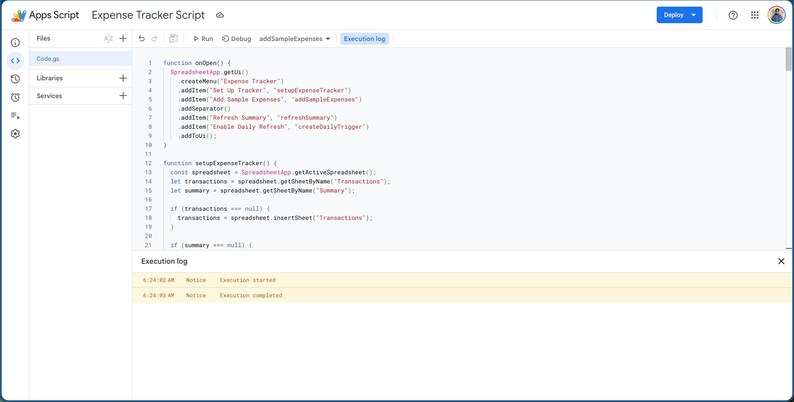
Task: Click the 6:24:03 AM timestamp
Action: coord(158,295)
